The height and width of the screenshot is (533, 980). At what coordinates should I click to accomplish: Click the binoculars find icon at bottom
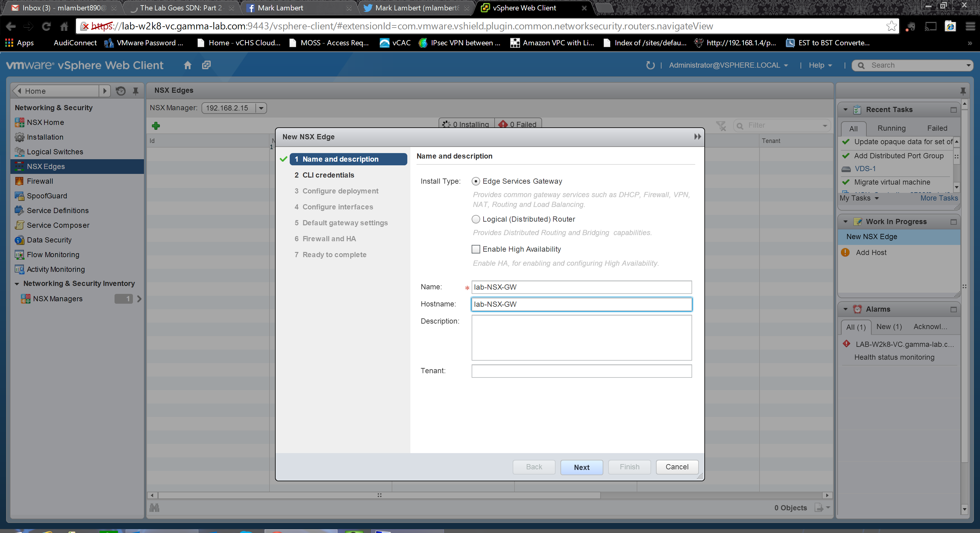click(x=154, y=508)
